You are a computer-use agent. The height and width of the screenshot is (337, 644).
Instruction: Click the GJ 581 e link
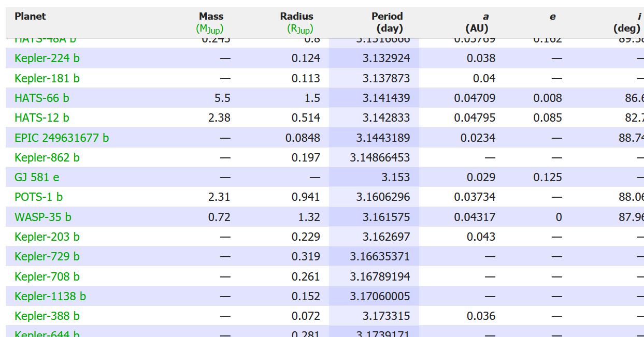(x=37, y=178)
